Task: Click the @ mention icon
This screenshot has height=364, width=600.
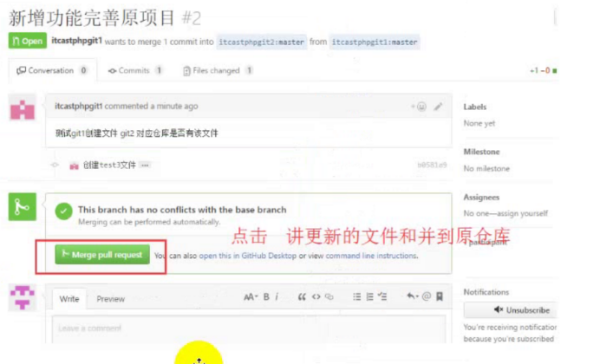Action: (x=427, y=296)
